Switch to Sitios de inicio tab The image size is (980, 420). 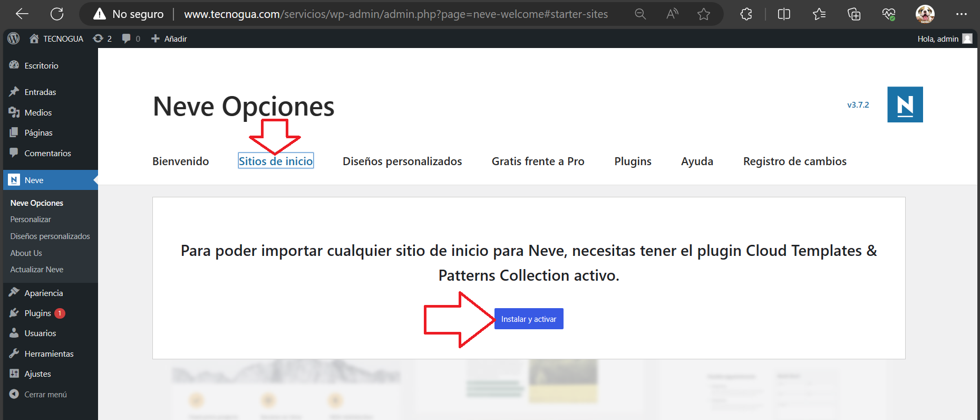click(276, 161)
